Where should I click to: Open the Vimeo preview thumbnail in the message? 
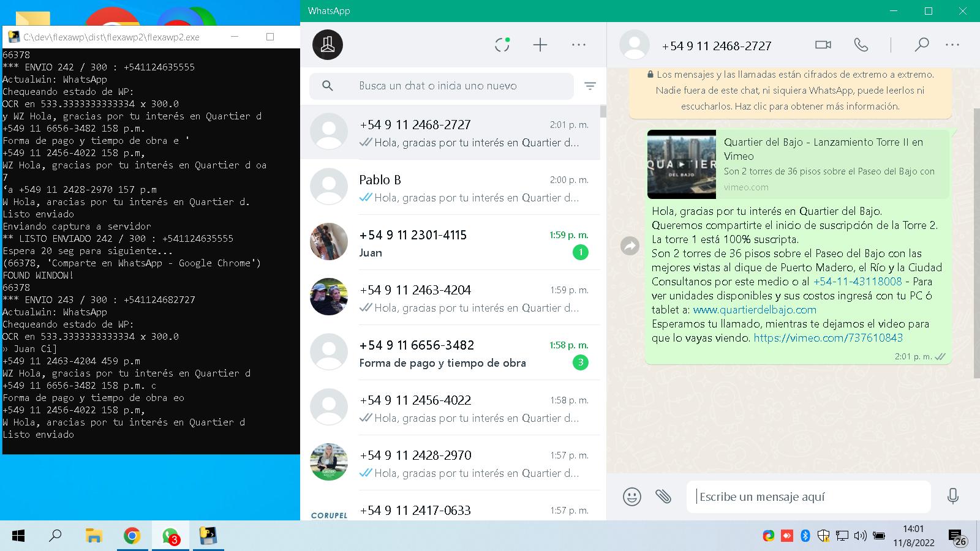pyautogui.click(x=682, y=164)
